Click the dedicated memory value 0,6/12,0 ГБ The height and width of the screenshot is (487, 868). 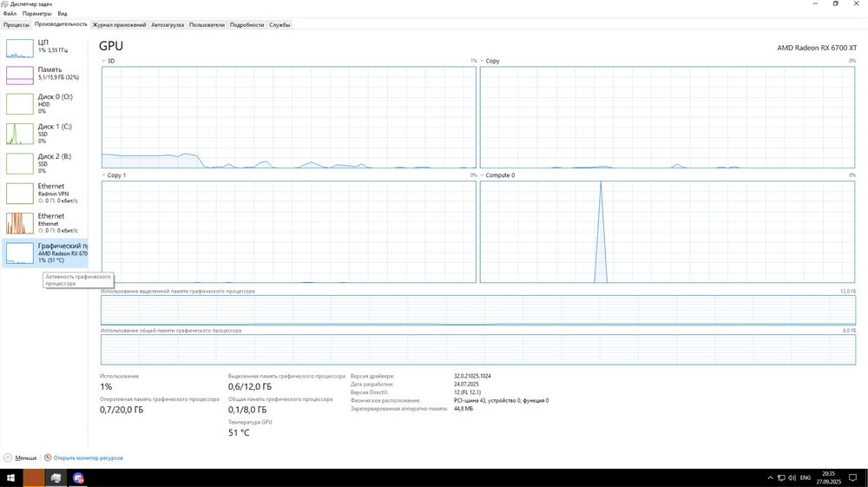coord(250,386)
